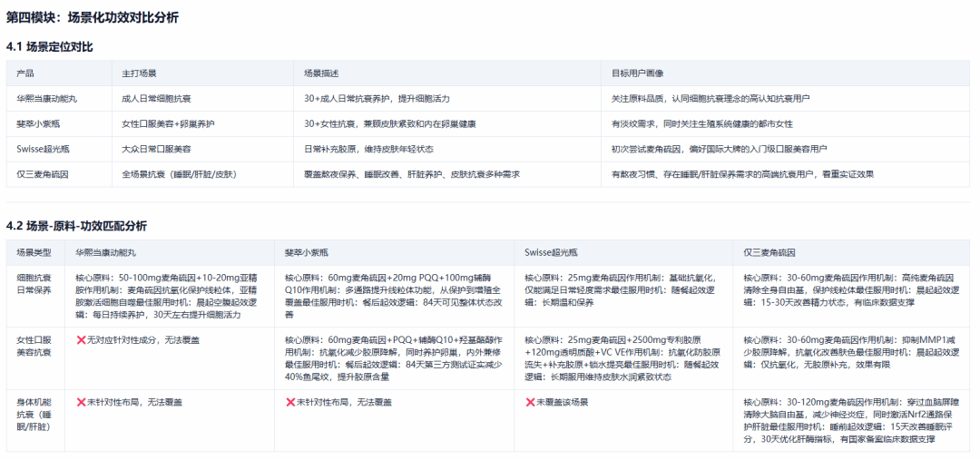Click the user profile starting 关注原料品质
980x460 pixels.
[710, 99]
